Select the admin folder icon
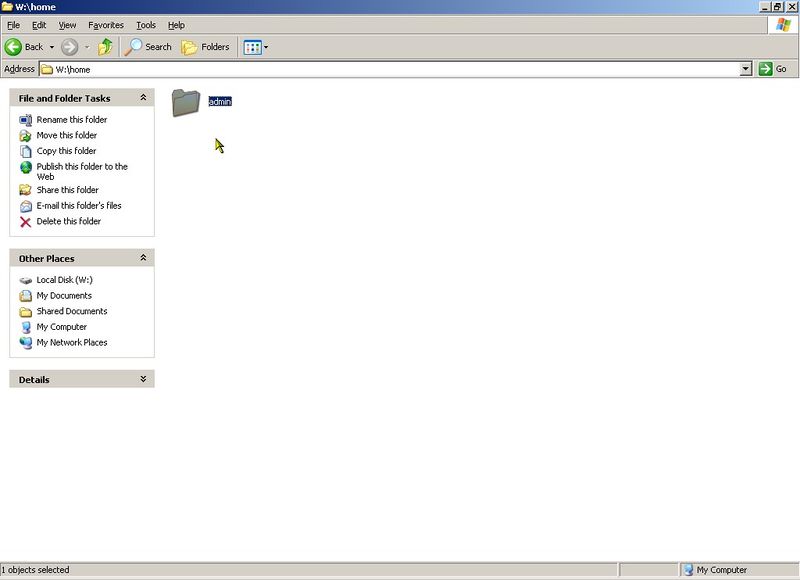Image resolution: width=800 pixels, height=580 pixels. tap(186, 103)
